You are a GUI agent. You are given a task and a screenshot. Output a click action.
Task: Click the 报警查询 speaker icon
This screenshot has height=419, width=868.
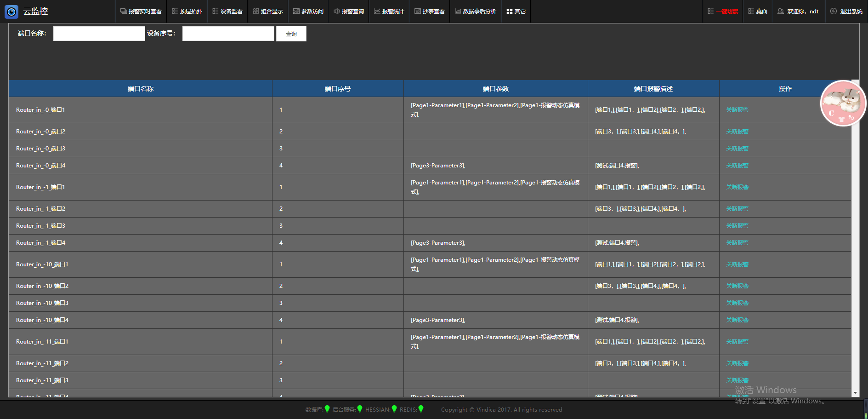click(337, 11)
